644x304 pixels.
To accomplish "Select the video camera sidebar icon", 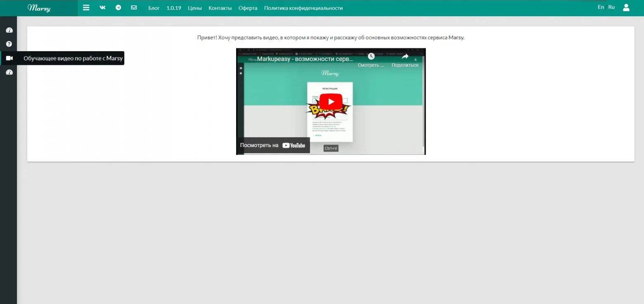I will coord(9,58).
